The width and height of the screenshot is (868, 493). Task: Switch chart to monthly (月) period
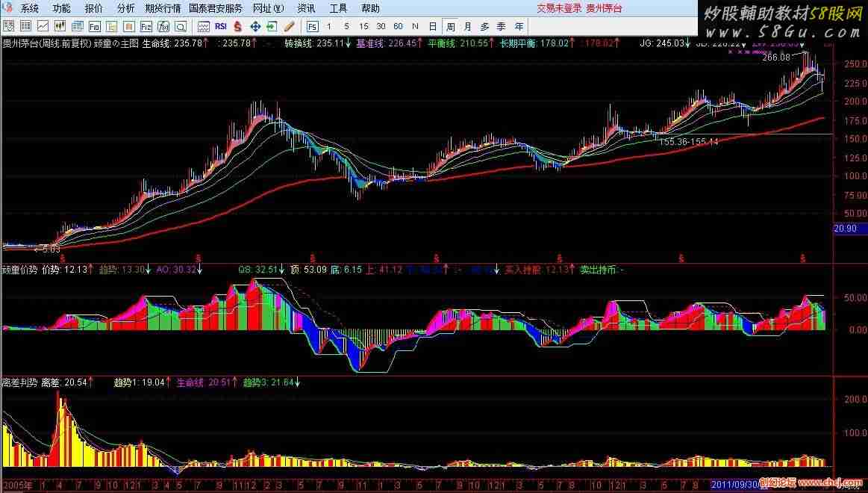pos(468,26)
